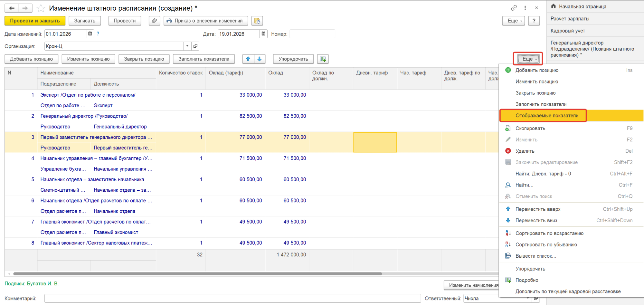Viewport: 644px width, 305px height.
Task: Click the favorites star icon
Action: [41, 8]
